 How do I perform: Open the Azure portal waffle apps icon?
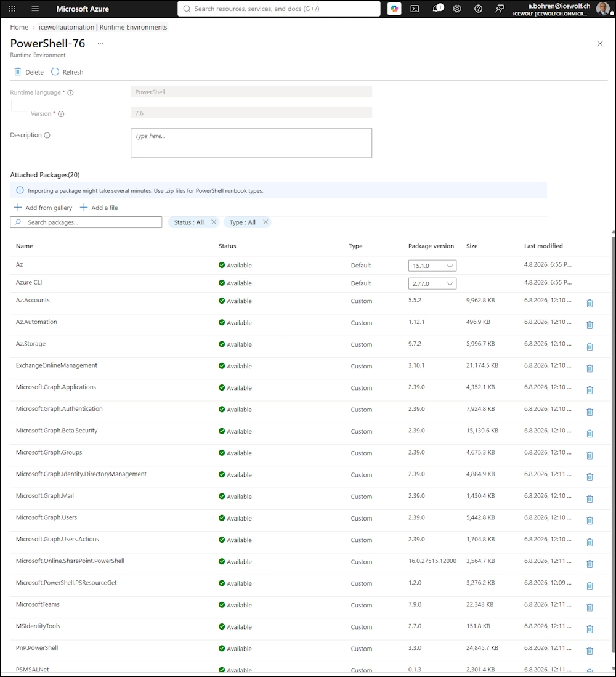coord(12,9)
